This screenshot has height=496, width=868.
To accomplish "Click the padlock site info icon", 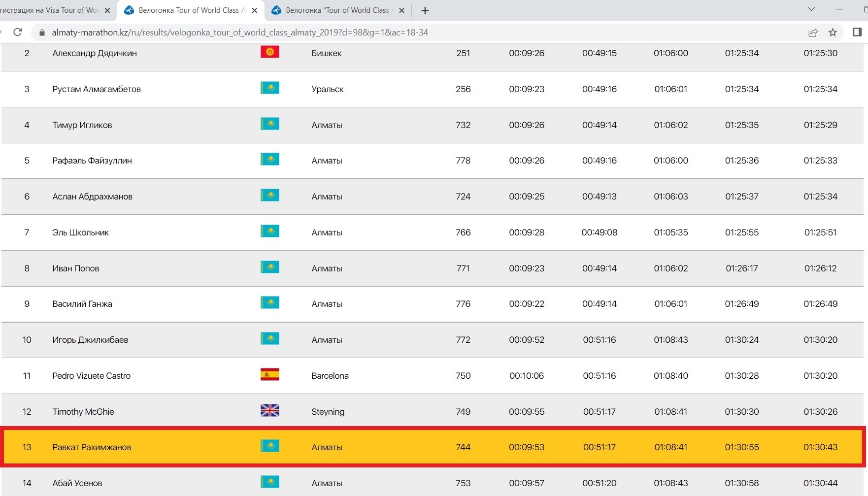I will (42, 33).
